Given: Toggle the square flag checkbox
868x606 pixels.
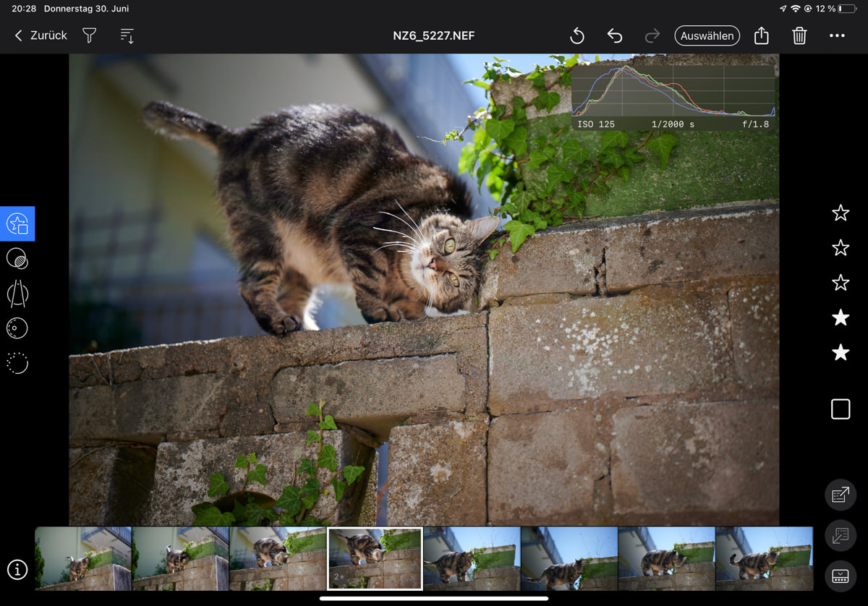Looking at the screenshot, I should coord(840,409).
